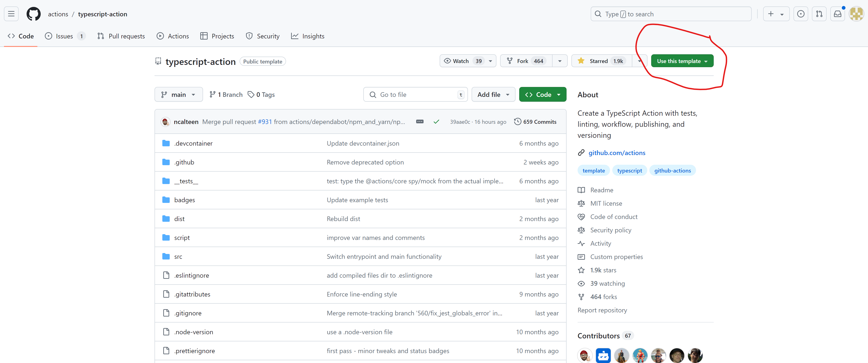Click Report repository link
Viewport: 868px width, 363px height.
pyautogui.click(x=602, y=310)
